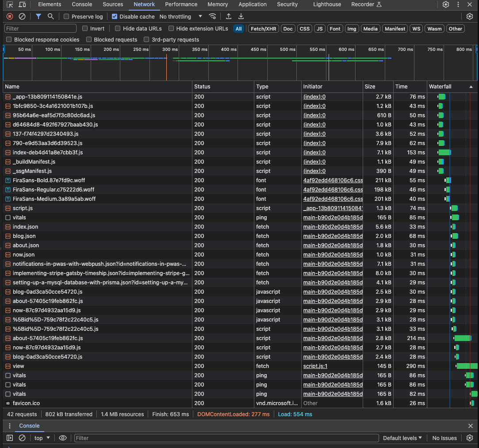Export the network log as HAR
The width and height of the screenshot is (479, 448).
click(241, 16)
